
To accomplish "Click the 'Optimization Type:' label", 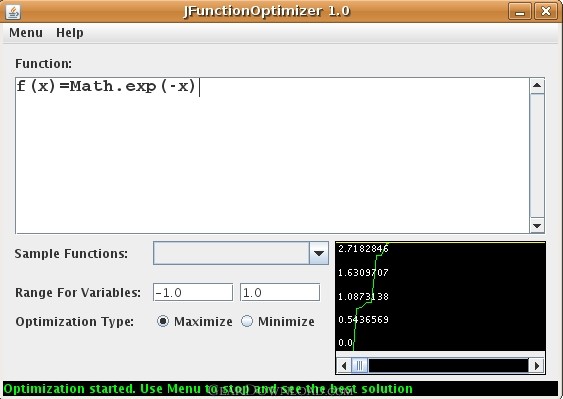I will [75, 321].
